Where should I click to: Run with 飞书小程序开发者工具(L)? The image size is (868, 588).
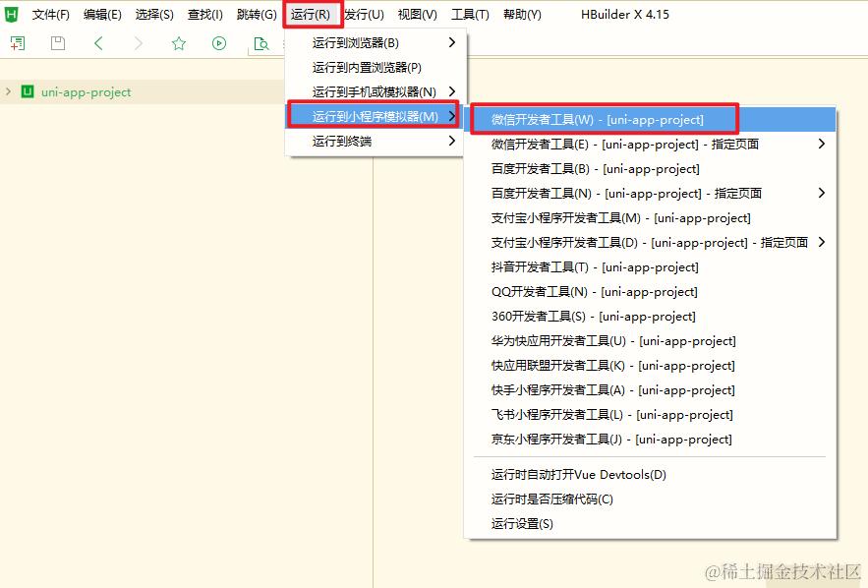(x=651, y=415)
